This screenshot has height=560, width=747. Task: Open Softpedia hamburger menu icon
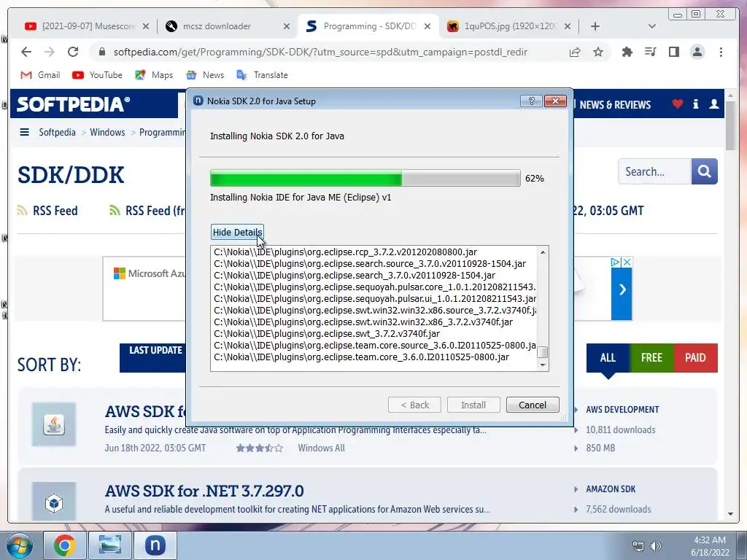tap(24, 132)
